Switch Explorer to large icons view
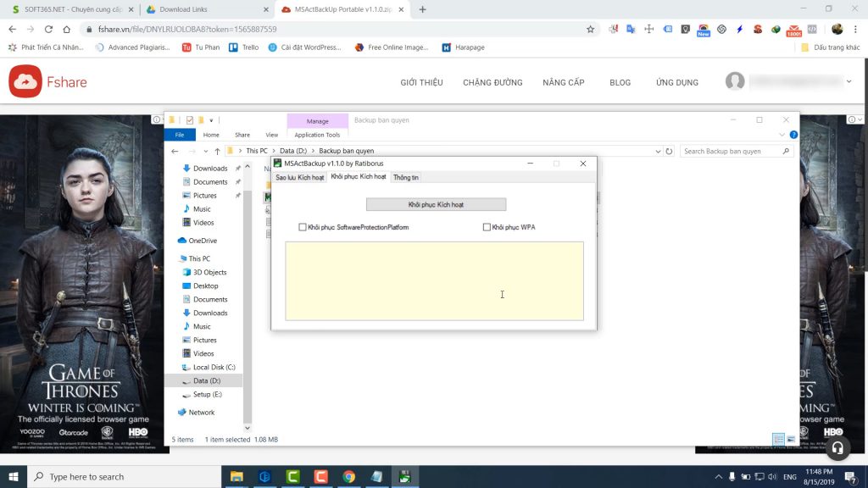868x488 pixels. click(791, 440)
